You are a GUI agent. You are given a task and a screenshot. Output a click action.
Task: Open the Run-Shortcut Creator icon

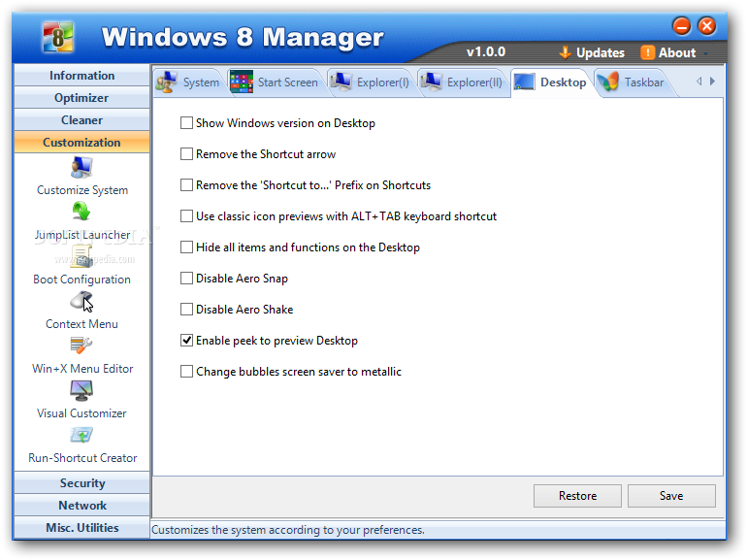(81, 435)
